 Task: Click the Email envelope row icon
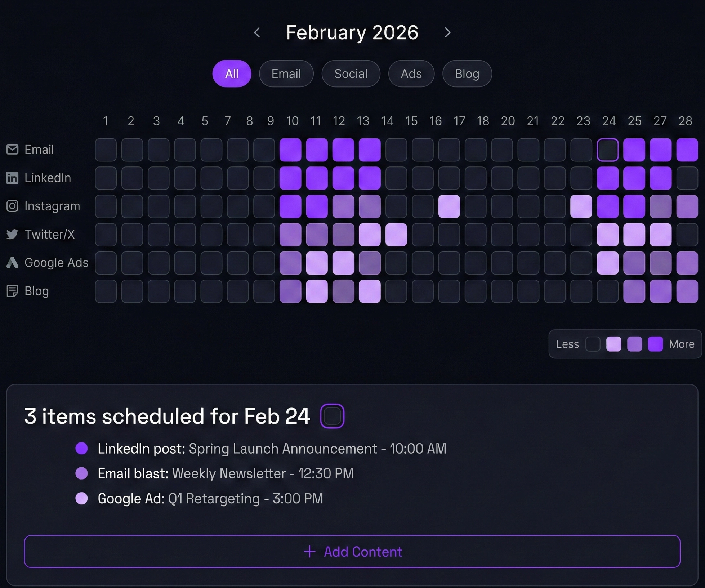pyautogui.click(x=12, y=150)
